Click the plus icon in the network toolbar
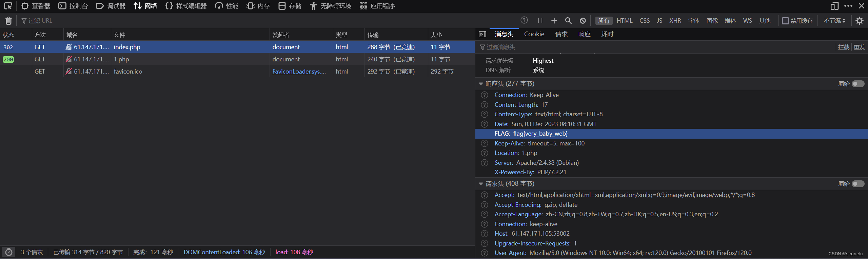The width and height of the screenshot is (868, 259). pos(554,21)
